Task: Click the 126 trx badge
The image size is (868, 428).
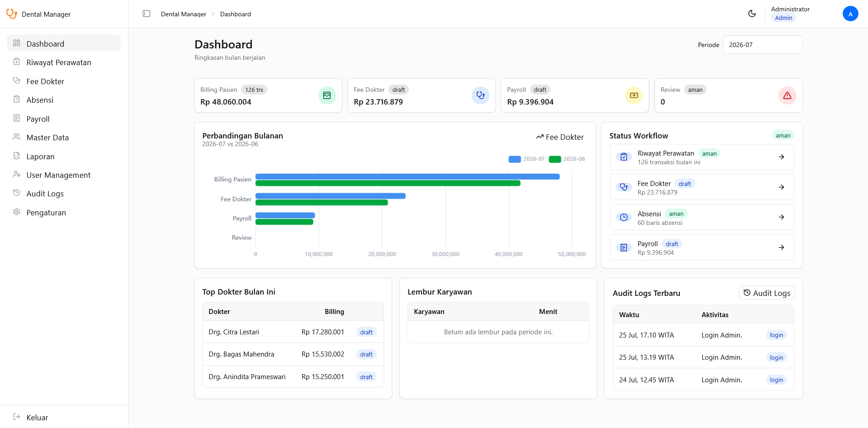Action: coord(254,90)
